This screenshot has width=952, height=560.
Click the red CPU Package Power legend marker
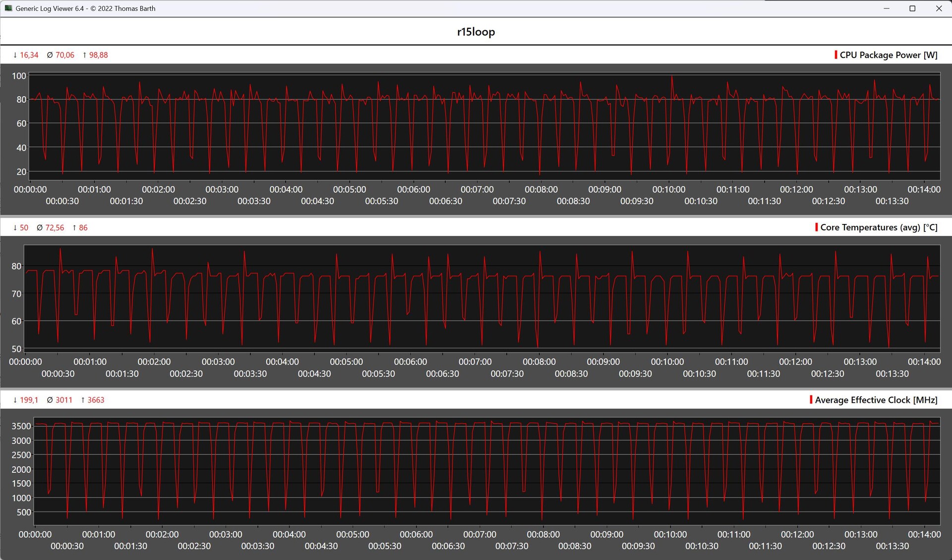pyautogui.click(x=836, y=55)
